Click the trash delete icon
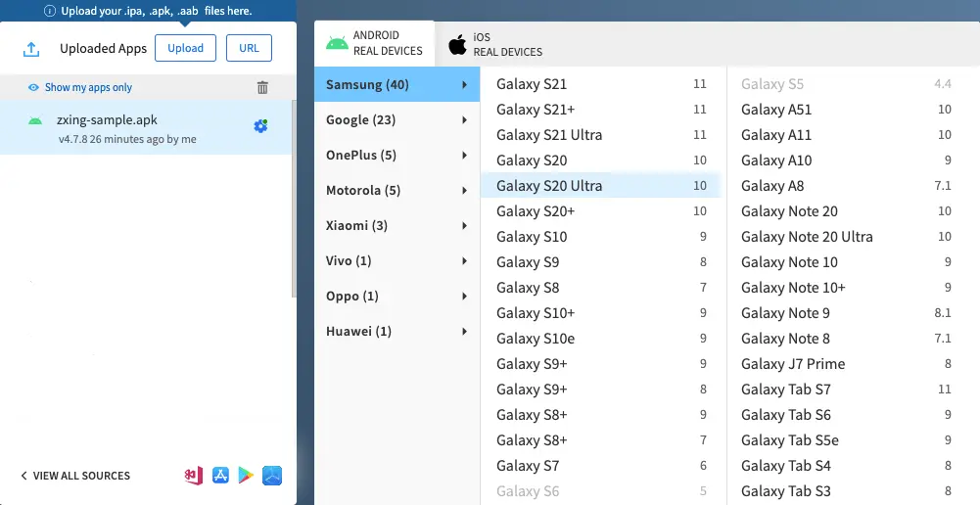The height and width of the screenshot is (505, 980). pyautogui.click(x=262, y=87)
